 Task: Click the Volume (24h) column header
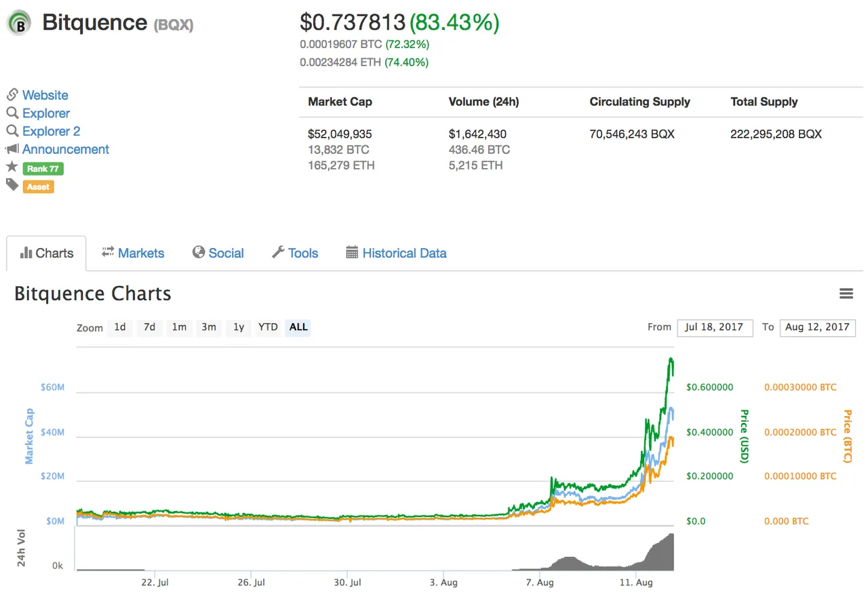tap(484, 102)
